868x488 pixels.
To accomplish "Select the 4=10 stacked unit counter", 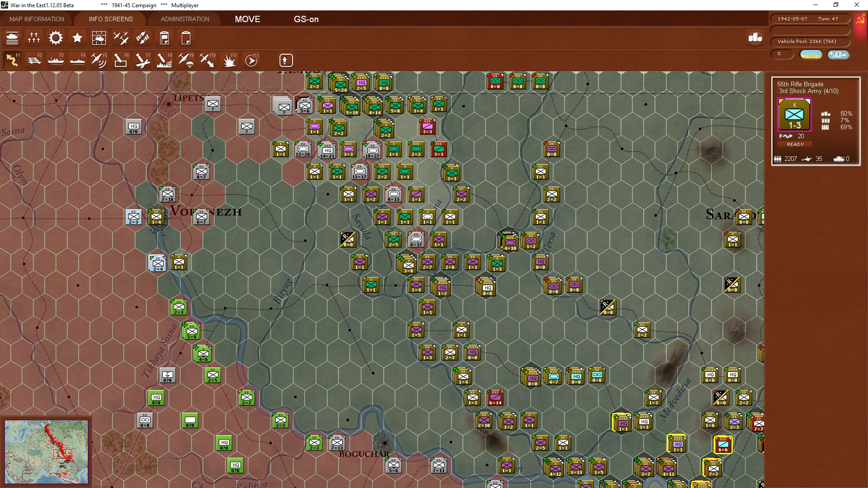I will coord(509,242).
